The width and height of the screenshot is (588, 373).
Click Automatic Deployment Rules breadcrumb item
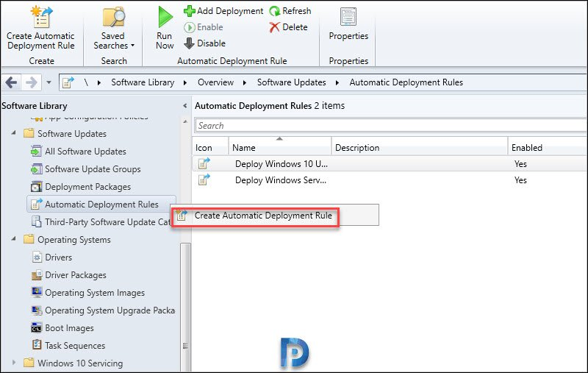(x=406, y=82)
